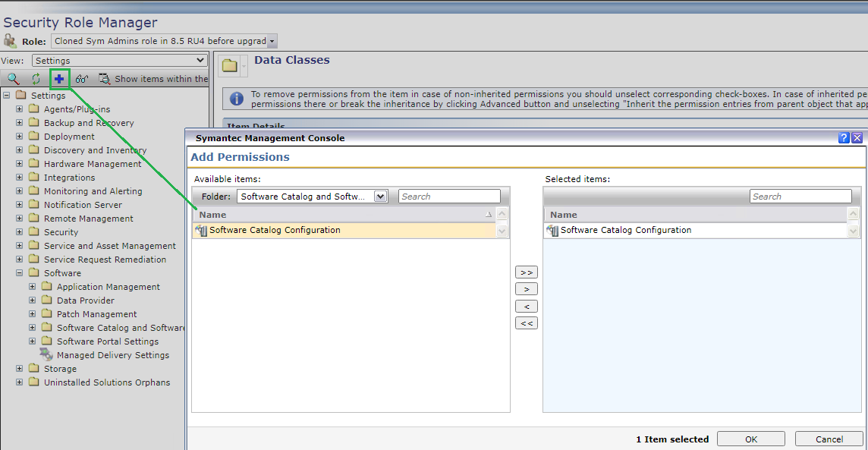Select the Managed Delivery Settings tree item

[113, 355]
